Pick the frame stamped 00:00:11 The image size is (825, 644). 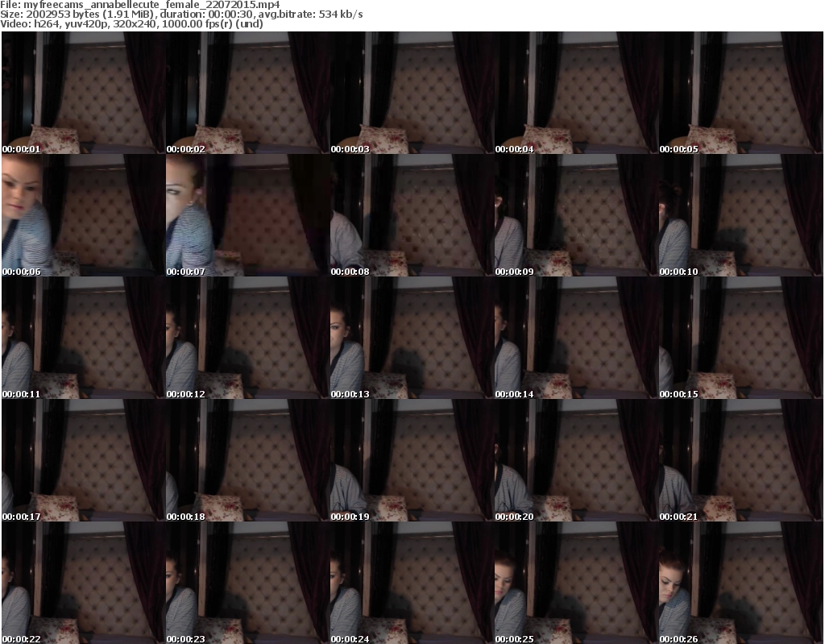(x=84, y=338)
